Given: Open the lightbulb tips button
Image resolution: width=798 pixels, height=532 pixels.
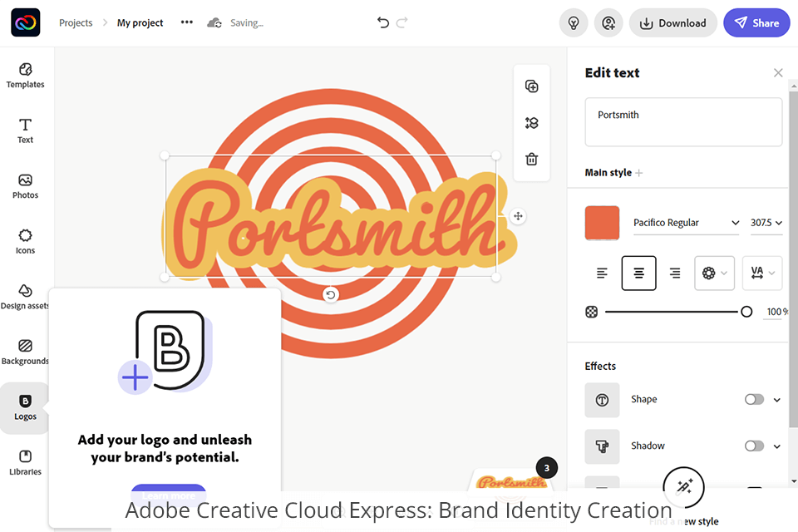Looking at the screenshot, I should coord(574,23).
